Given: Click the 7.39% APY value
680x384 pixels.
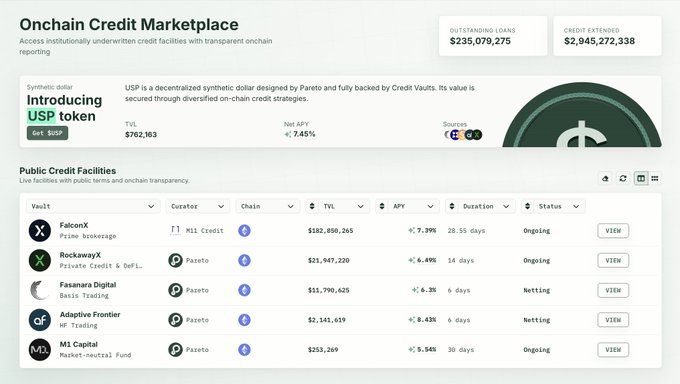Looking at the screenshot, I should 426,230.
